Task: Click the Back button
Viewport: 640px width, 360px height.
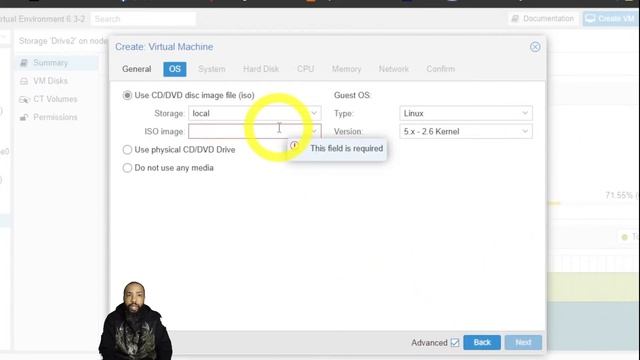Action: 482,342
